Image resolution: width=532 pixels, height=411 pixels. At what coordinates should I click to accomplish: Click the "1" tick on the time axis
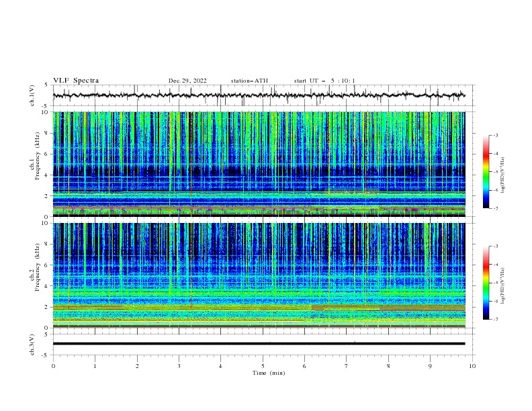click(x=95, y=366)
